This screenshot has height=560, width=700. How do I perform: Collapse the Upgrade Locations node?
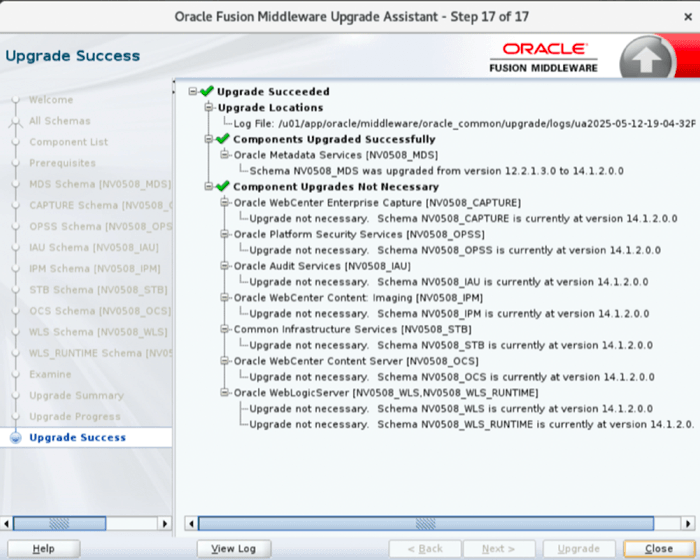[x=208, y=107]
